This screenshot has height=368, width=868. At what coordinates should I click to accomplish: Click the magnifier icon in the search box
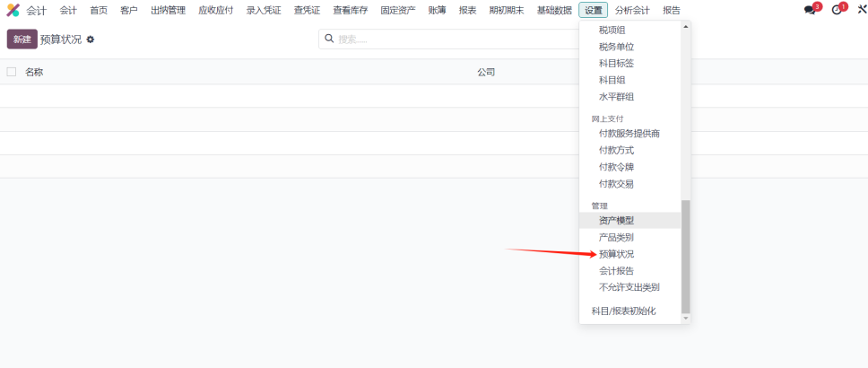click(329, 39)
